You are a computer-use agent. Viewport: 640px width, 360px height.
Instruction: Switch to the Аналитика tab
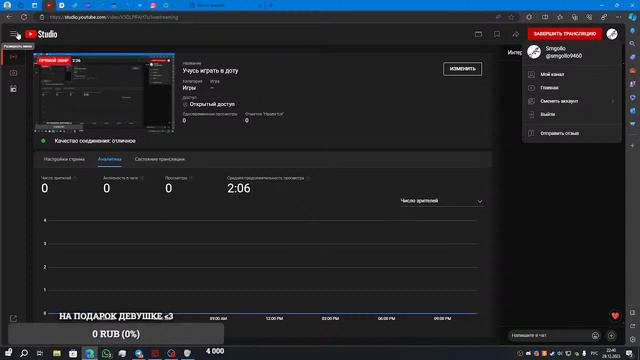109,159
